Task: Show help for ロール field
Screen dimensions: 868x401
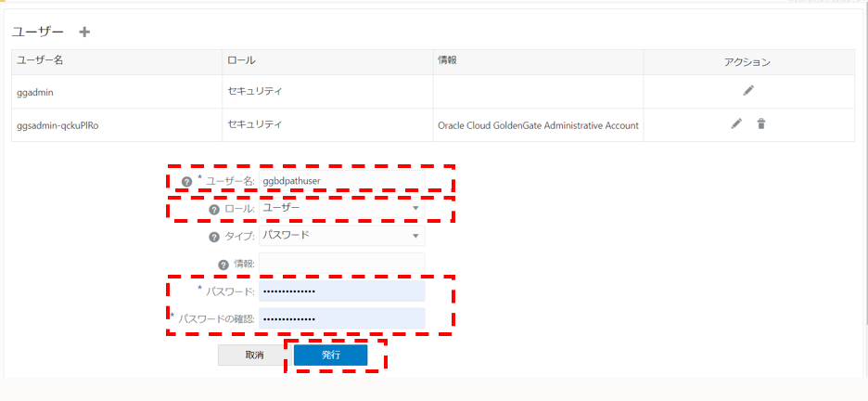Action: pyautogui.click(x=213, y=210)
